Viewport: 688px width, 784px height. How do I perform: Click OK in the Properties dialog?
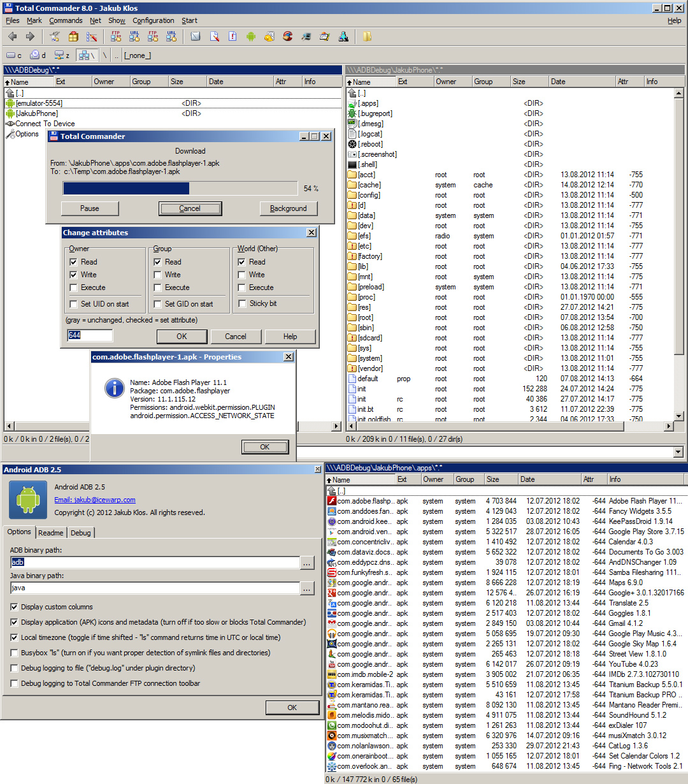coord(265,447)
